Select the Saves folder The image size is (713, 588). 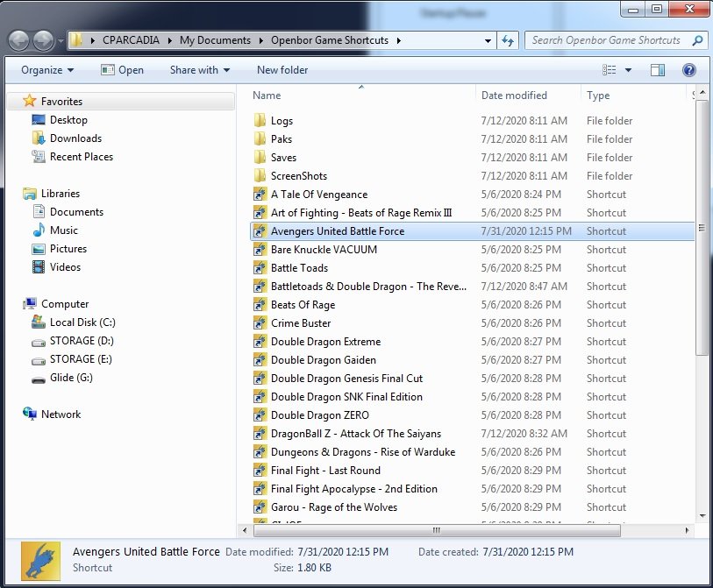tap(472, 157)
